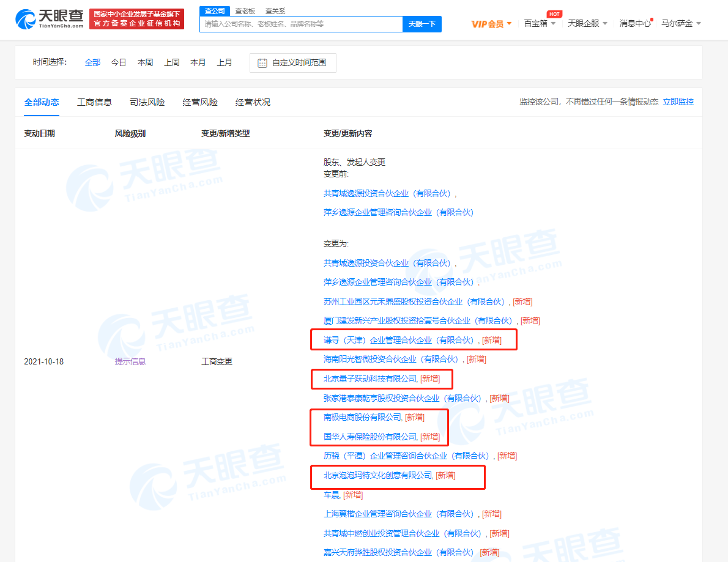Viewport: 728px width, 562px height.
Task: Open 上海翼楷企业管理咨询合伙企业 link
Action: [x=399, y=514]
